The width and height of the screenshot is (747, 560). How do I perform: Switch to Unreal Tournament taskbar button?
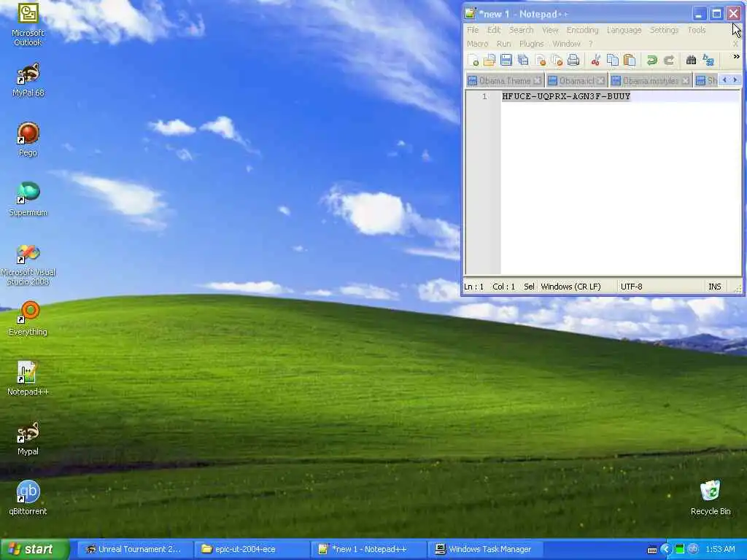[134, 550]
